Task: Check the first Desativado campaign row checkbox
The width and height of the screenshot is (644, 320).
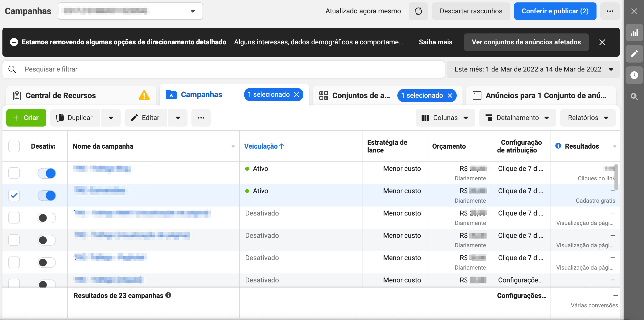Action: [x=14, y=218]
